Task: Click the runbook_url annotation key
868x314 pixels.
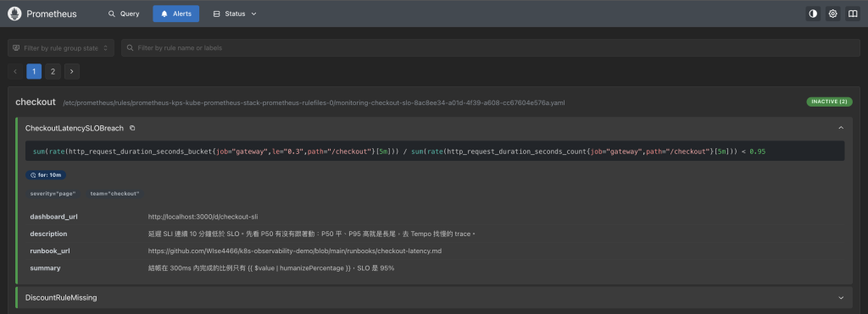Action: pyautogui.click(x=50, y=251)
